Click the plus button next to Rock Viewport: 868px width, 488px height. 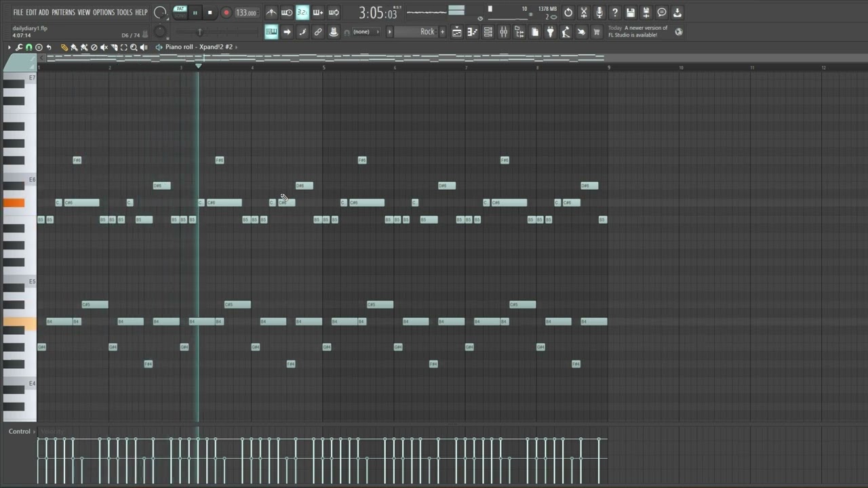pos(442,32)
